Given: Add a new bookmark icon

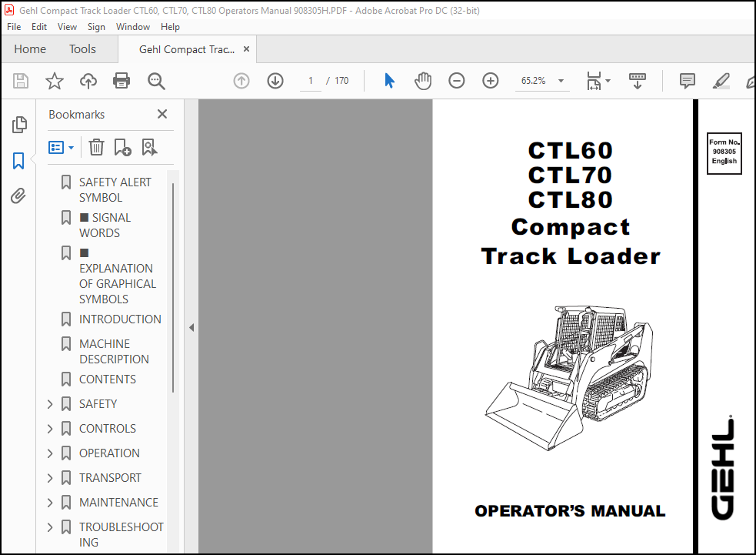Looking at the screenshot, I should pyautogui.click(x=122, y=147).
